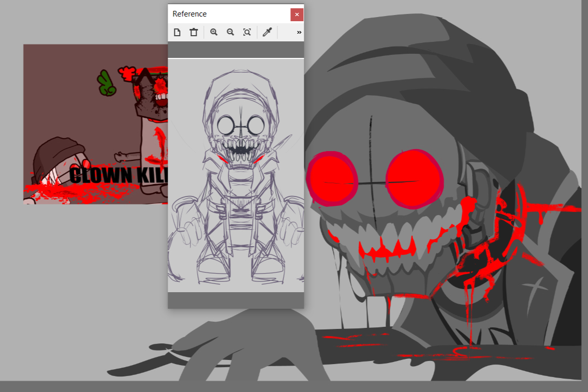
Task: Select the eyedropper color picker tool
Action: [267, 33]
